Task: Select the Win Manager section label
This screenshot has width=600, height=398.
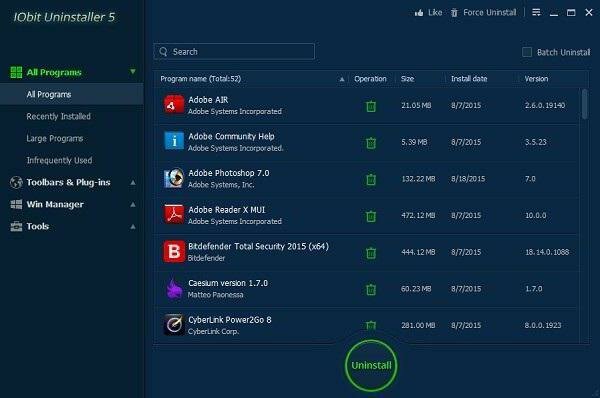Action: [55, 205]
